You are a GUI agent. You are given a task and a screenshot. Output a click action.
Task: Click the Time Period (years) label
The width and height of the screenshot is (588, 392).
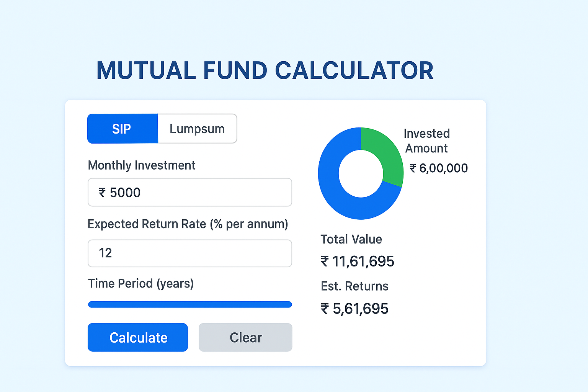pos(140,283)
